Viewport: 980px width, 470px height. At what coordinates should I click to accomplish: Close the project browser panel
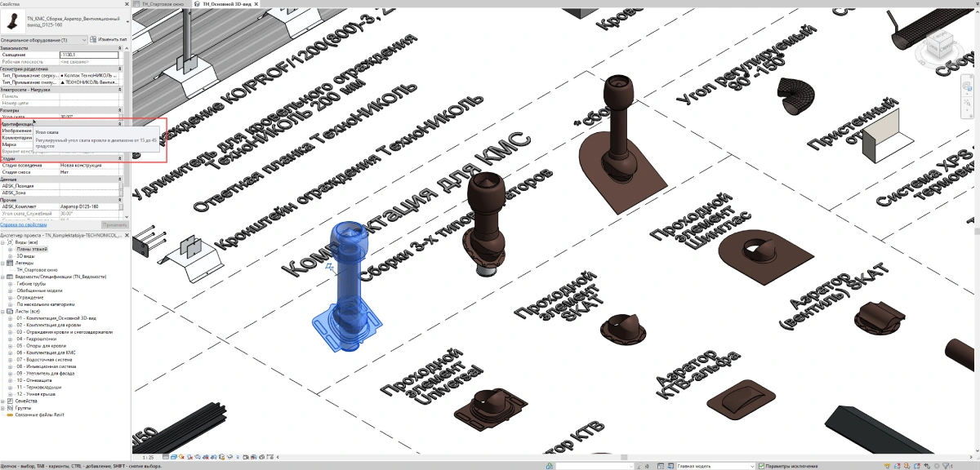(125, 235)
